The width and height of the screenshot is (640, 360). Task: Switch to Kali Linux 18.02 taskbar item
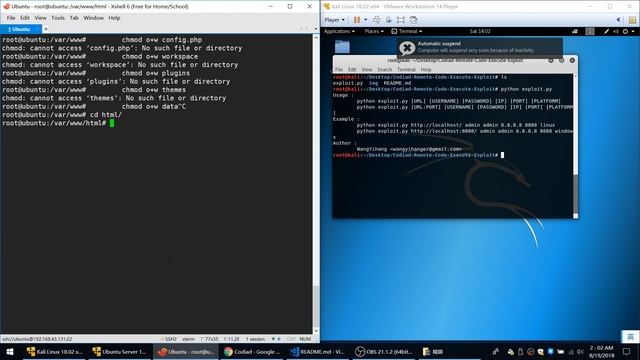[x=54, y=351]
